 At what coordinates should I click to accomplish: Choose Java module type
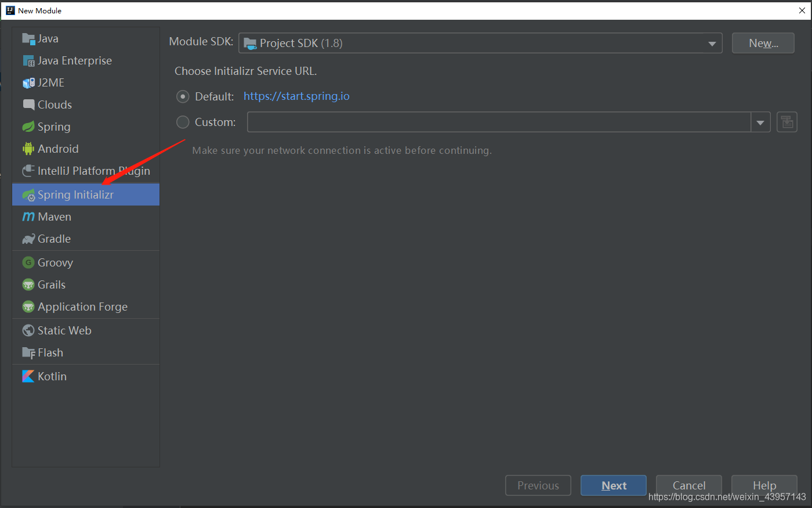click(x=86, y=39)
